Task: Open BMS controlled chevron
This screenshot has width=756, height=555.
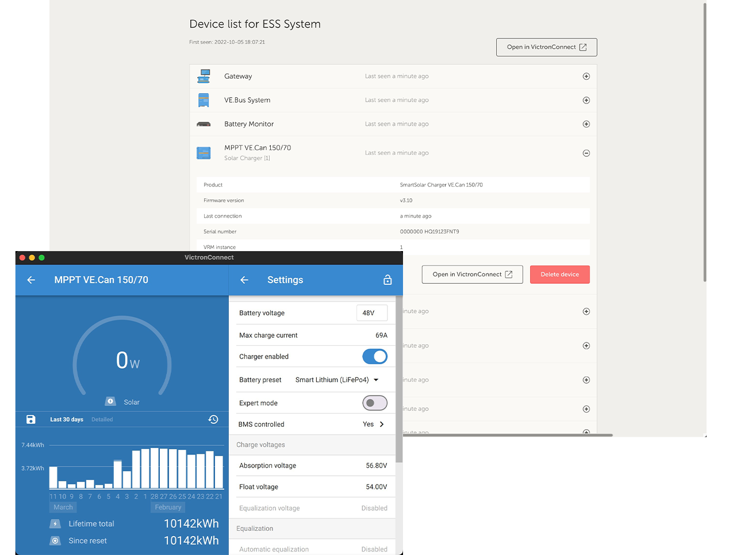Action: click(x=382, y=425)
